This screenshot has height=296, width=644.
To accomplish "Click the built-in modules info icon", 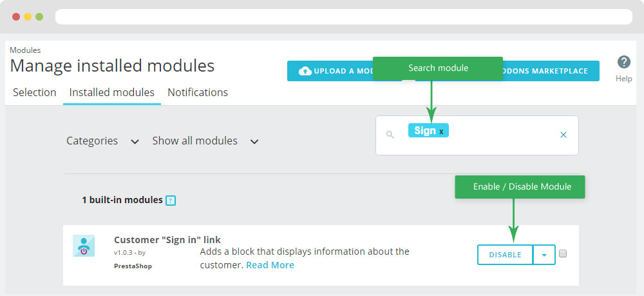I will pos(171,201).
